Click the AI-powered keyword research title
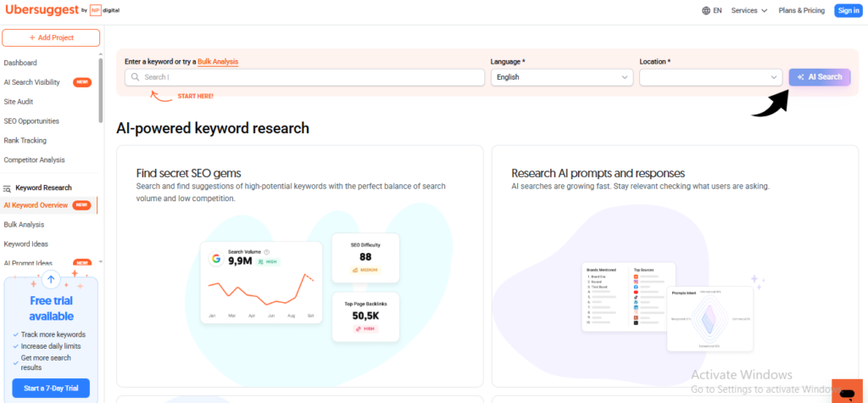This screenshot has height=403, width=868. click(x=213, y=128)
